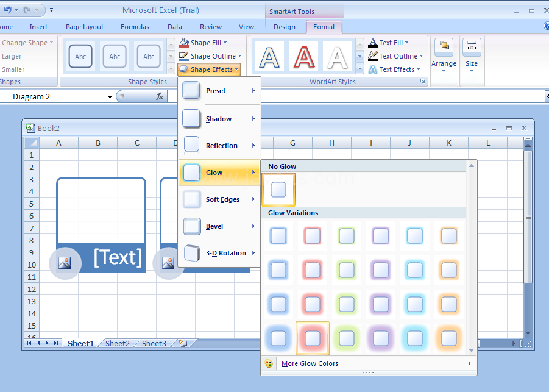Apply third-row purple glow variation

coord(381,304)
